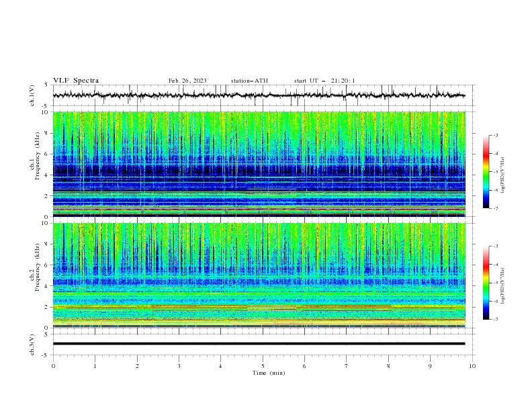The height and width of the screenshot is (411, 532).
Task: Click the "-3" tick on ch.2 colorbar
Action: [495, 246]
